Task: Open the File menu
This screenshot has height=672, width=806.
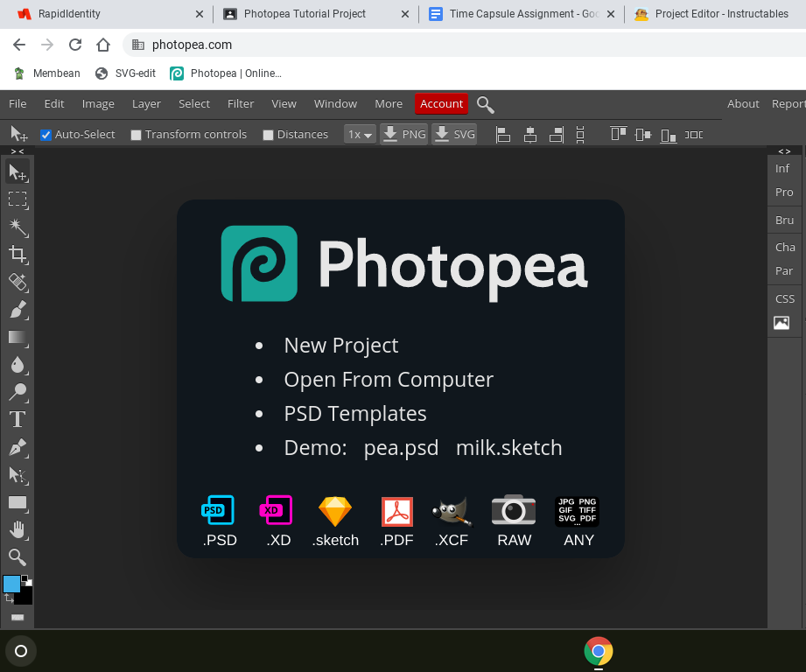Action: tap(18, 104)
